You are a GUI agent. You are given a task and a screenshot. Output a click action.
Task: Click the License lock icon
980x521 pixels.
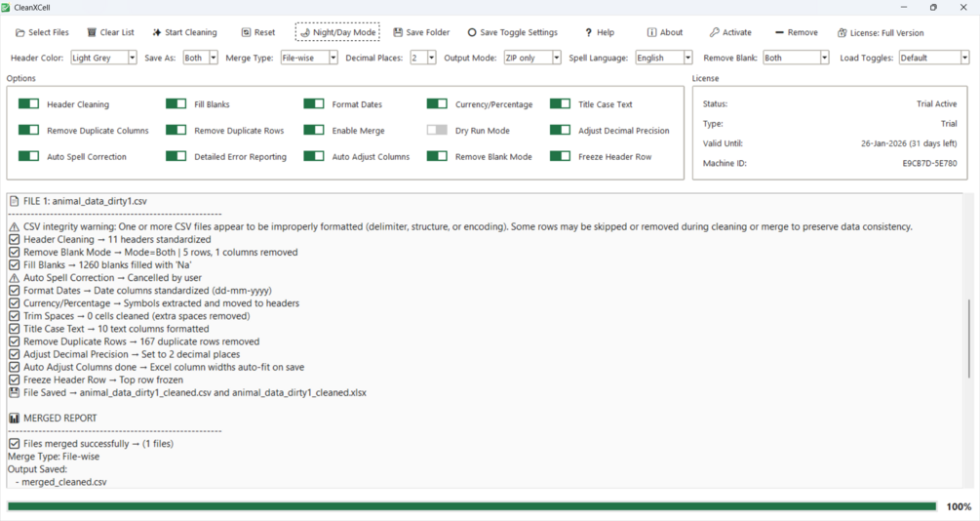pyautogui.click(x=842, y=32)
